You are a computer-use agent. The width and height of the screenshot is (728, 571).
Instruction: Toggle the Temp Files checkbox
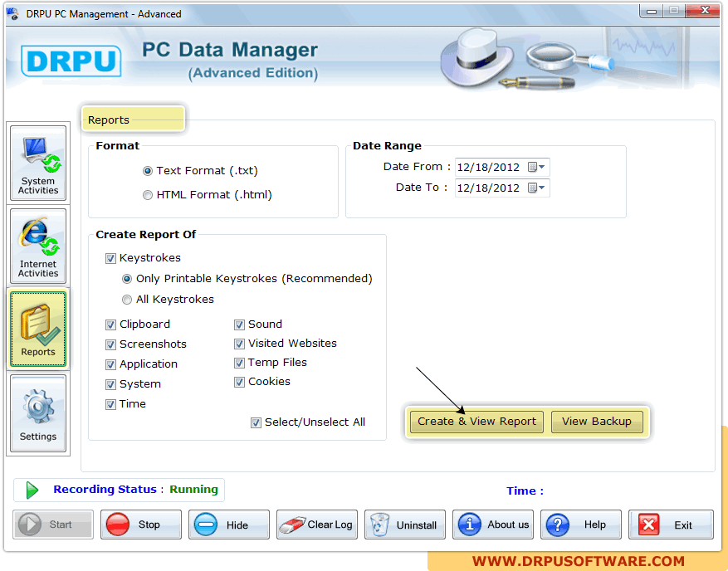coord(239,363)
